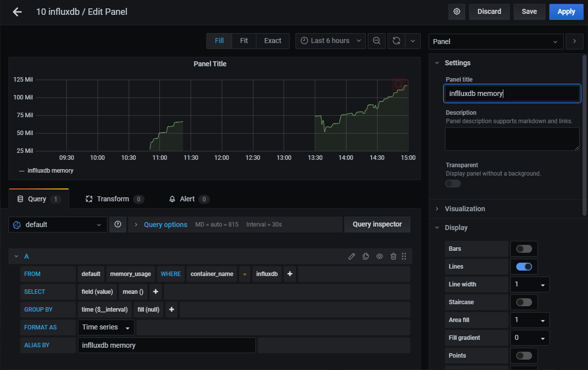Open the Fill gradient dropdown

[x=530, y=338]
